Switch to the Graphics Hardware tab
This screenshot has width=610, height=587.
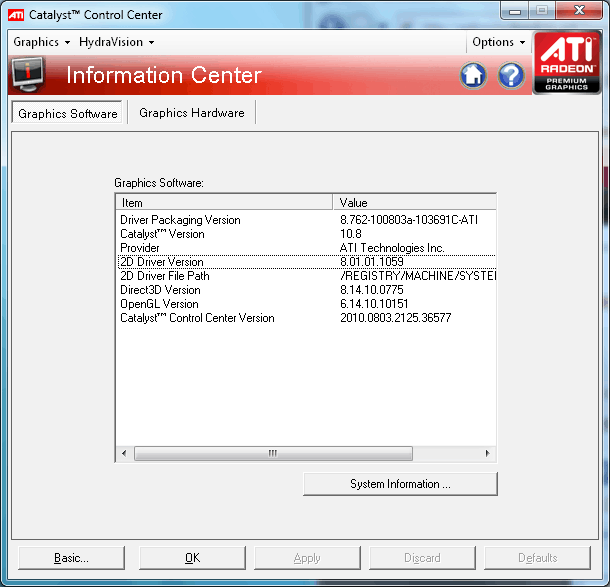click(192, 113)
